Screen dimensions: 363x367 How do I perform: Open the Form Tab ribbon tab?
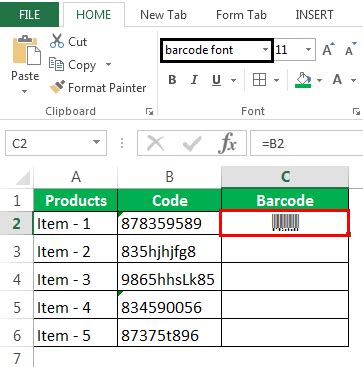[241, 15]
